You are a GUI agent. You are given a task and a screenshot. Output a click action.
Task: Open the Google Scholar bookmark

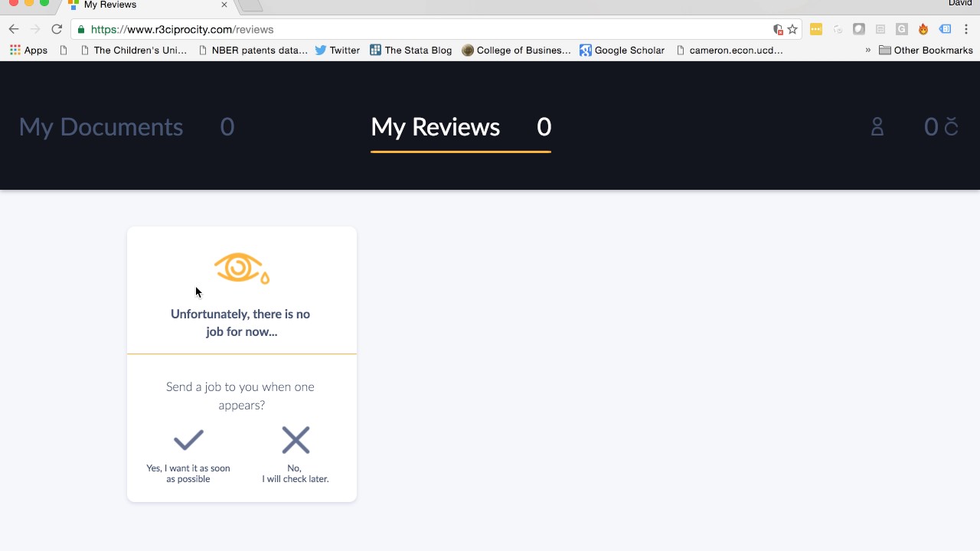point(622,50)
